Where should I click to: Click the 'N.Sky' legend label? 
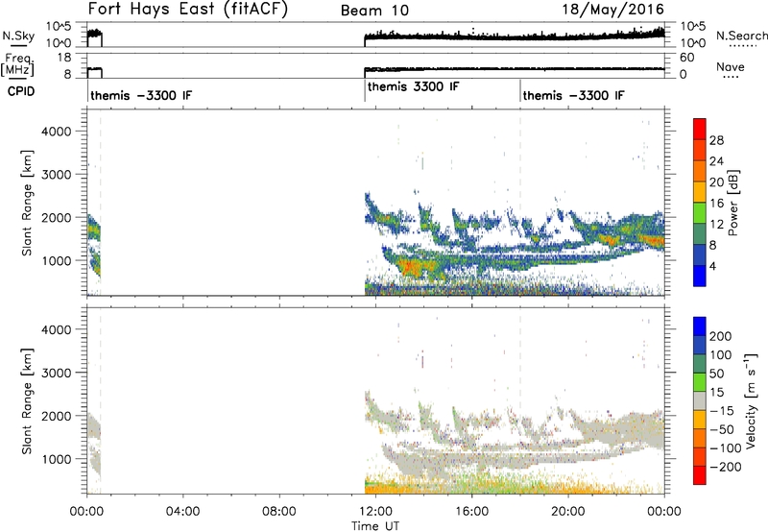tap(18, 36)
